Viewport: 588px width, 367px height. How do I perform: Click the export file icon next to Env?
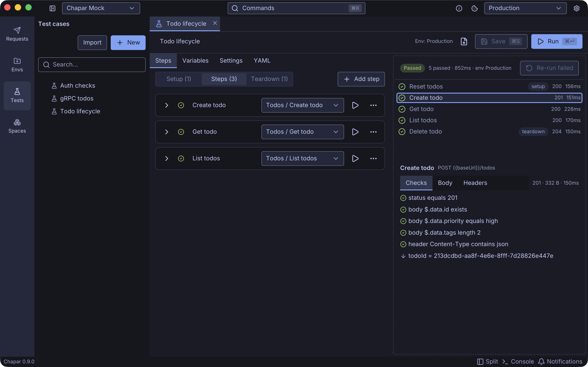(x=464, y=42)
